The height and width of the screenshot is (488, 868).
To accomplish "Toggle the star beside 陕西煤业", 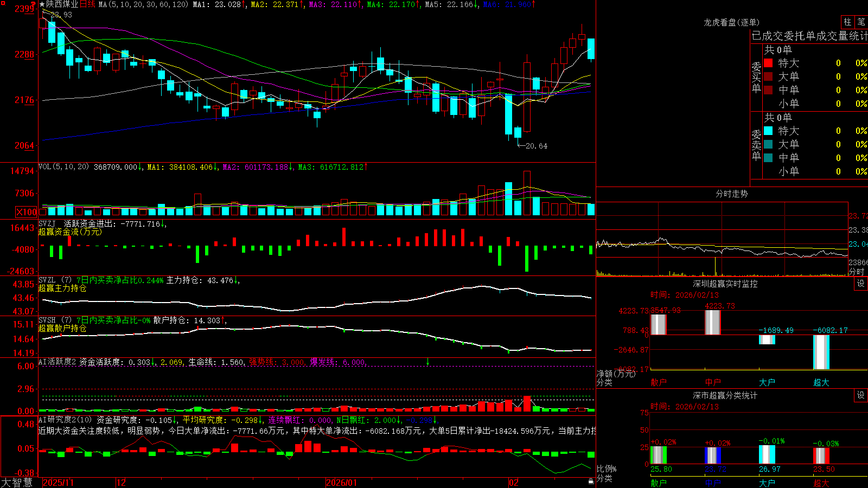I will pos(42,4).
